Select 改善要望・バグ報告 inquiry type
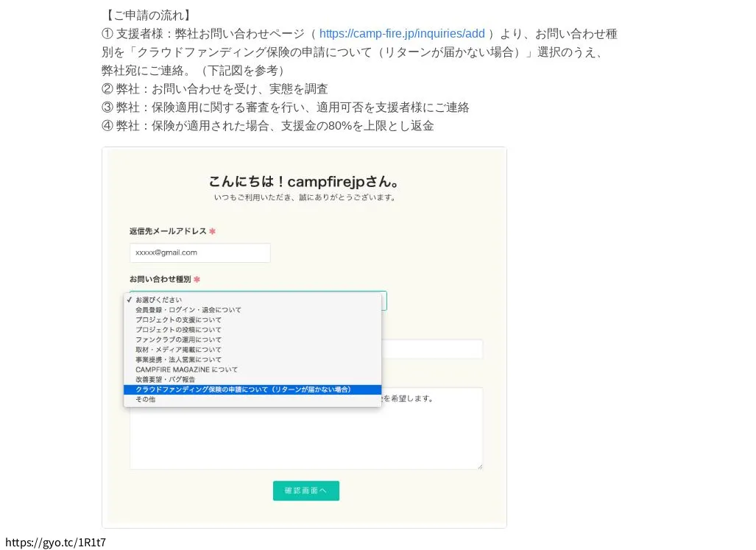Viewport: 756px width, 550px height. coord(166,380)
